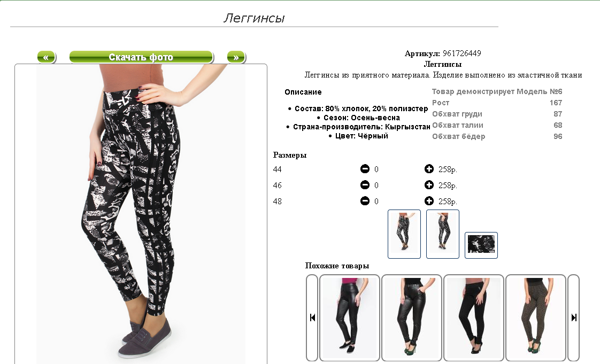Open the fabric pattern close-up thumbnail
Screen dimensions: 600x364
coord(481,245)
